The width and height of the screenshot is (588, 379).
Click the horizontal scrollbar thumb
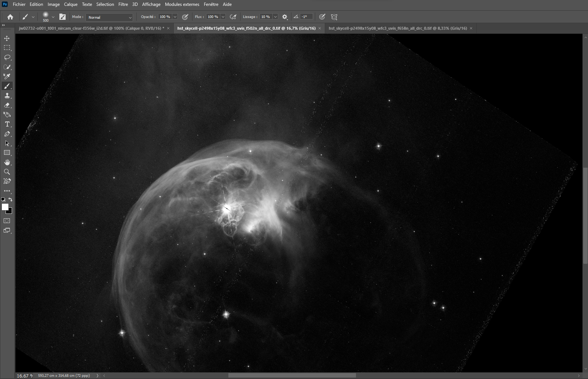pos(292,375)
